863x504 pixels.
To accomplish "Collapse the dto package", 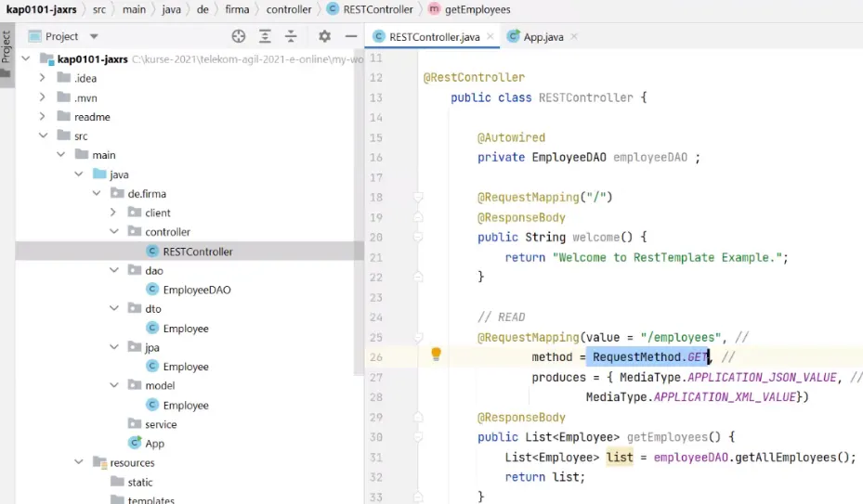I will (x=114, y=308).
